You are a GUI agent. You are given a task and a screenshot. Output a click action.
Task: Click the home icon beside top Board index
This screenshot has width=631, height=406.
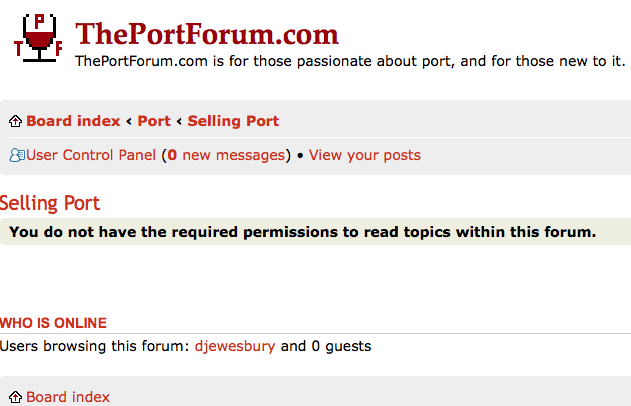(x=15, y=122)
